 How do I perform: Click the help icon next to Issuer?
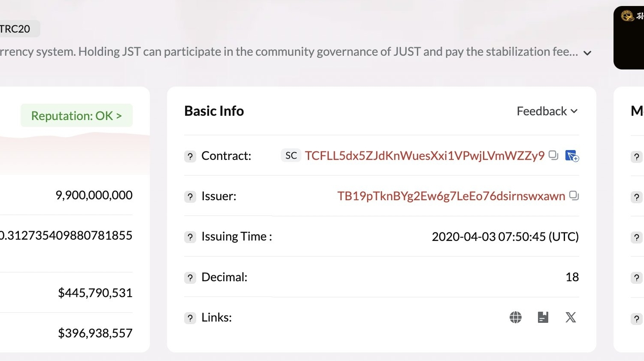coord(190,196)
